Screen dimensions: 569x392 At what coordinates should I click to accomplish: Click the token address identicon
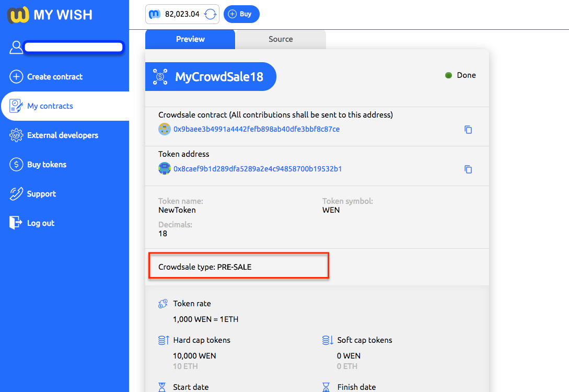165,168
